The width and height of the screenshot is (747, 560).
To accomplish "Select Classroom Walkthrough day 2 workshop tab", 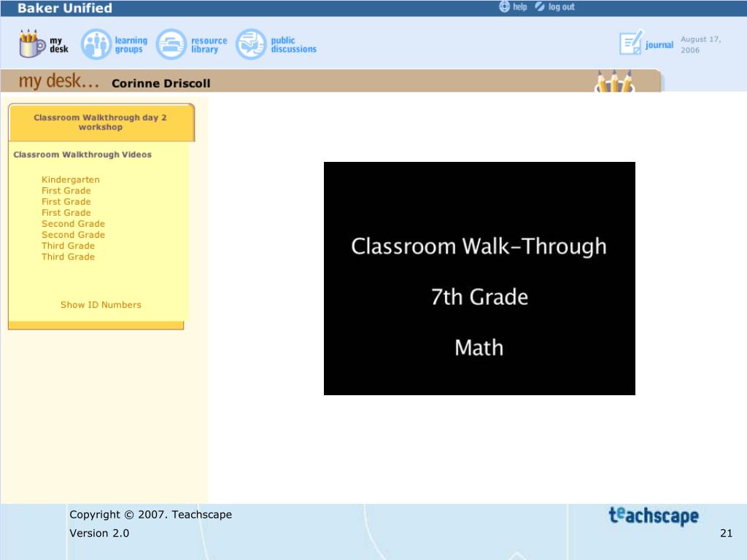I will [101, 122].
